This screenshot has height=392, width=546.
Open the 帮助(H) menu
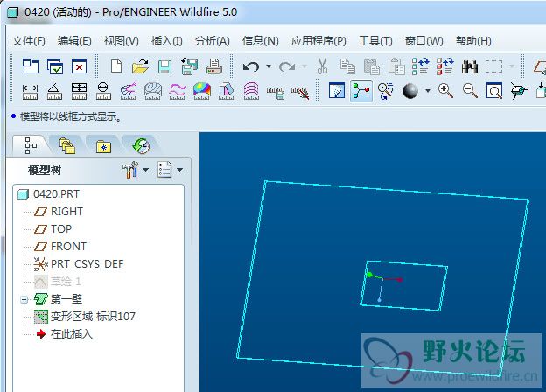473,41
